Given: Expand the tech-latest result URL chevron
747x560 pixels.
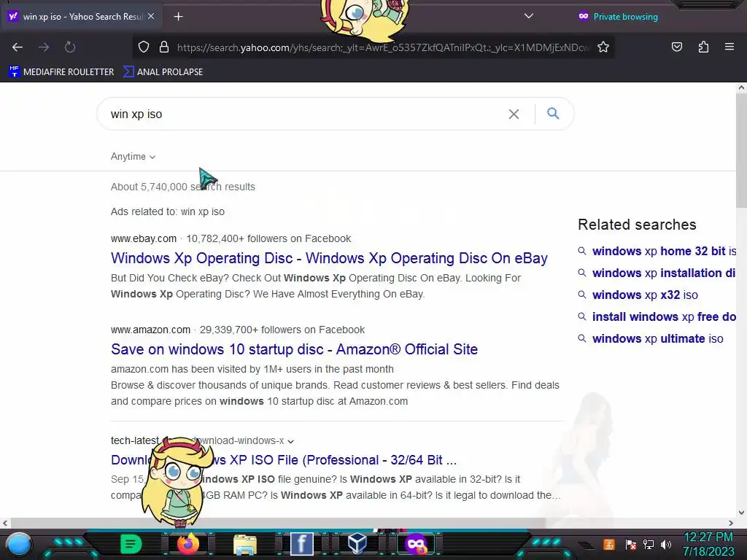Looking at the screenshot, I should 290,441.
